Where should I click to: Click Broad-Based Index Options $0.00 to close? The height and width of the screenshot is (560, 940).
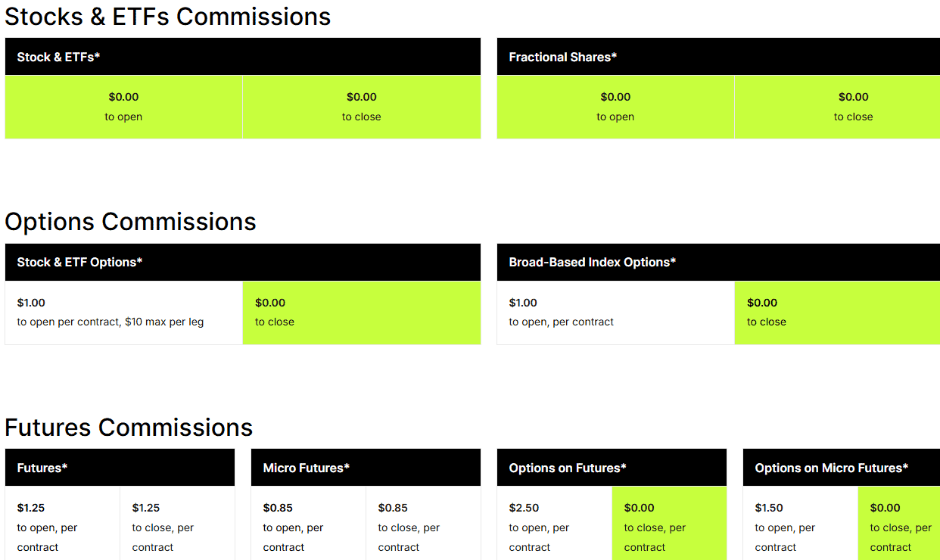pos(836,313)
